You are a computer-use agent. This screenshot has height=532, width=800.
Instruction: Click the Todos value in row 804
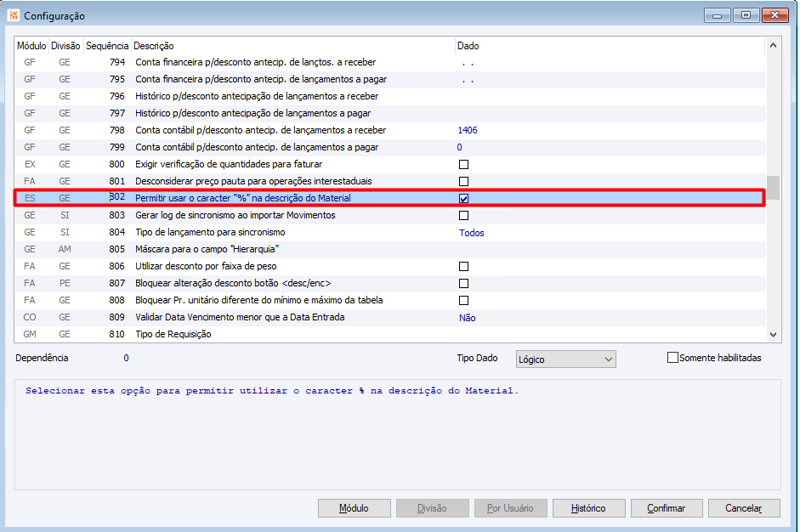coord(472,233)
